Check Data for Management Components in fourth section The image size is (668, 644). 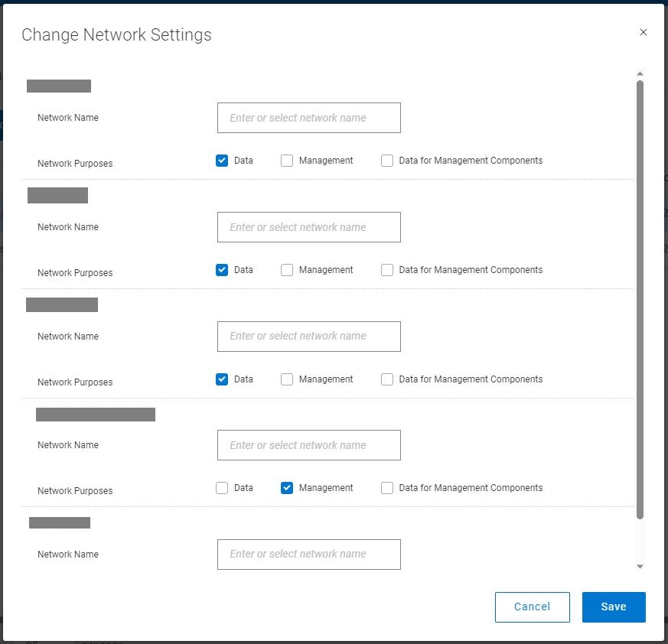386,488
